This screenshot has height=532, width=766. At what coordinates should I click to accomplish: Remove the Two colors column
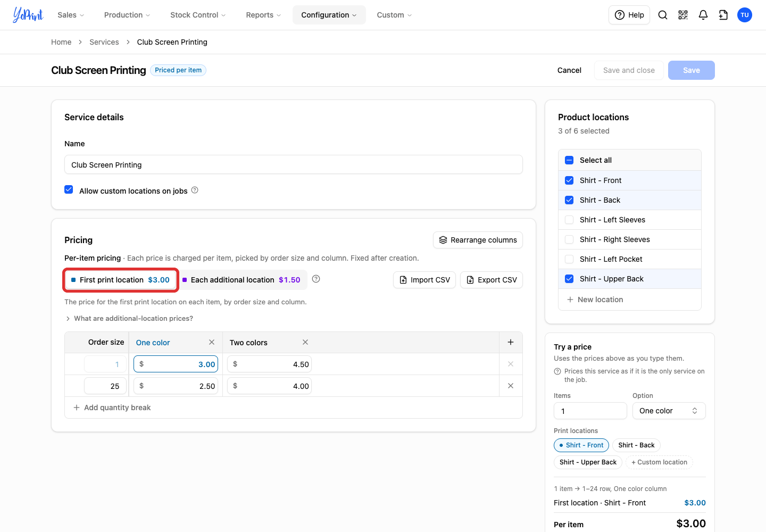click(305, 342)
